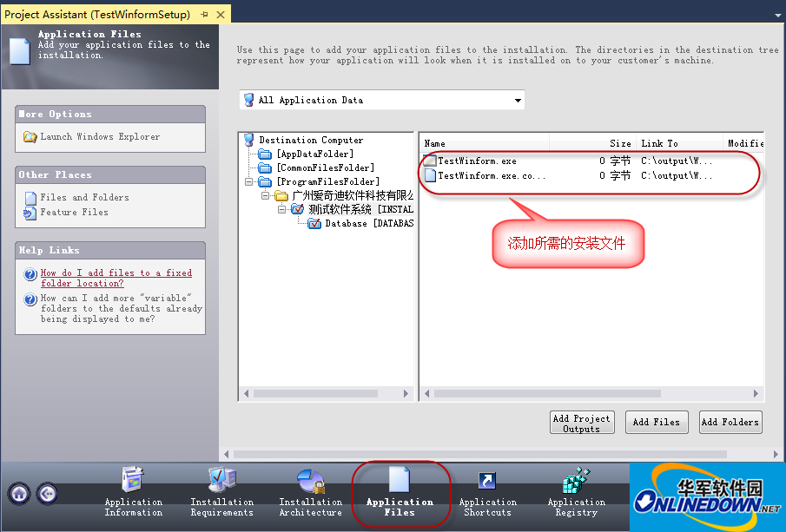Click the CommonFilesFolder folder icon
786x532 pixels.
(x=265, y=167)
